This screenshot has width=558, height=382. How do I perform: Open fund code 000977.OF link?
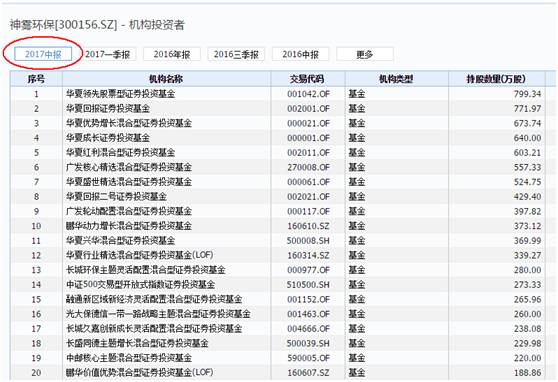point(308,270)
